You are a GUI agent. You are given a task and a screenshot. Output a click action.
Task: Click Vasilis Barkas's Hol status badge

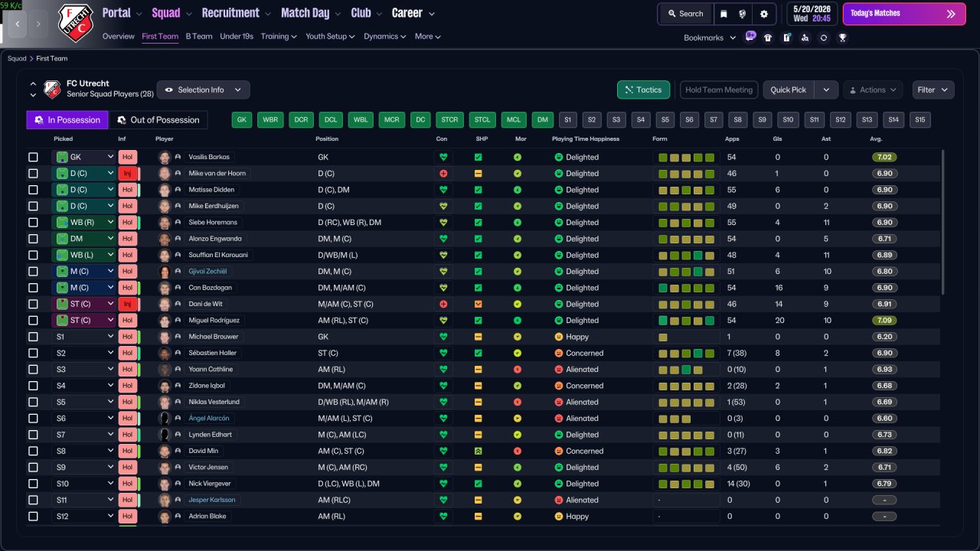pos(128,157)
